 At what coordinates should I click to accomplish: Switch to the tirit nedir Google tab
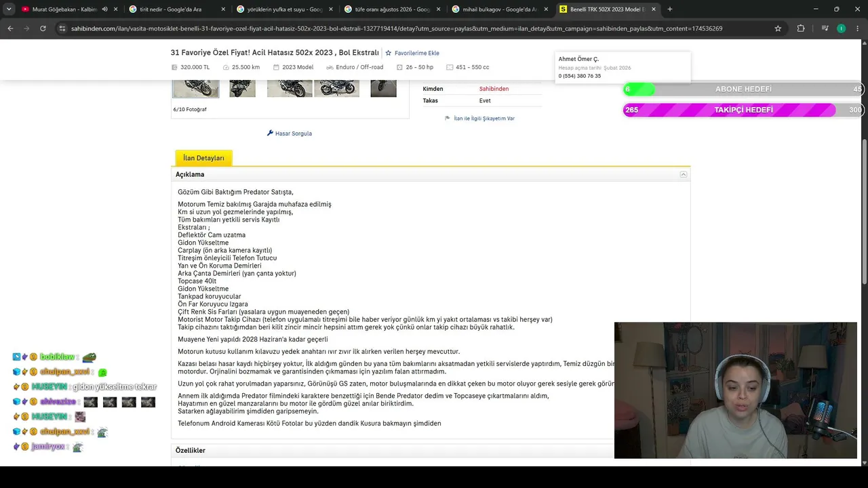(178, 9)
